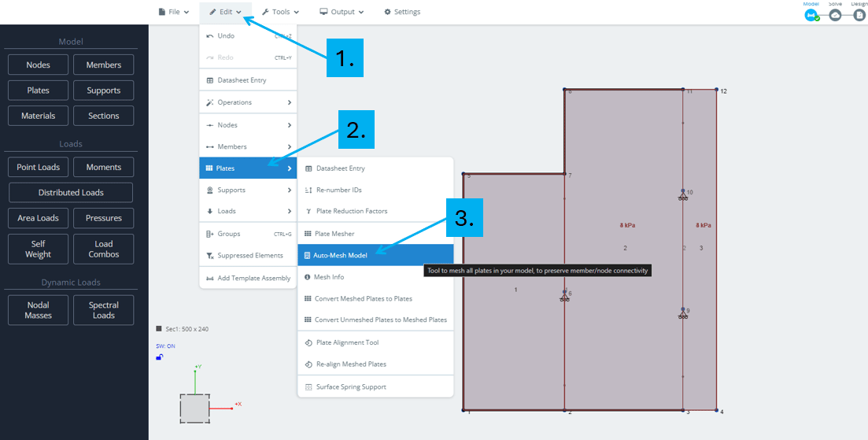Select Convert Unmeshed Plates to Meshed Plates
This screenshot has height=440, width=868.
pyautogui.click(x=375, y=320)
